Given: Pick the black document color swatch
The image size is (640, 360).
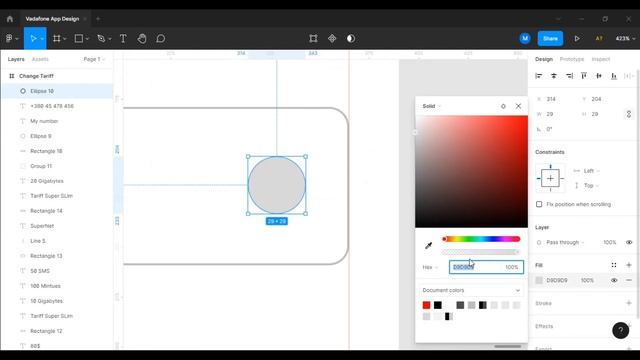Looking at the screenshot, I should coord(438,305).
